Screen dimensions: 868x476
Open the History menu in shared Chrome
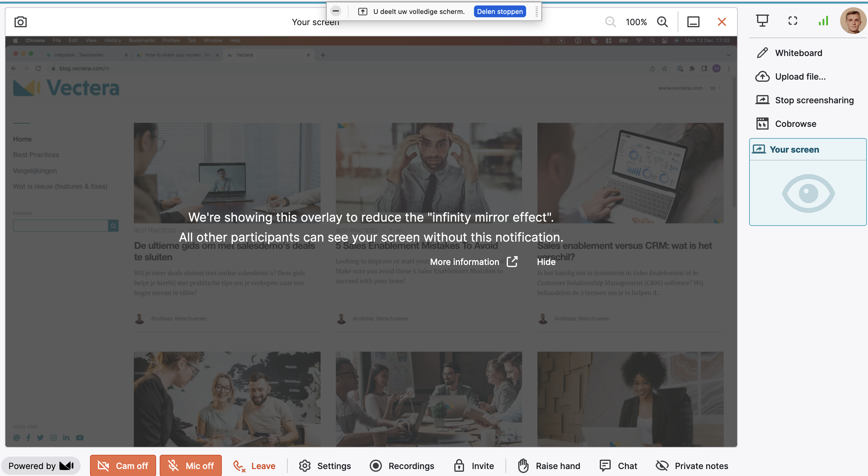112,40
